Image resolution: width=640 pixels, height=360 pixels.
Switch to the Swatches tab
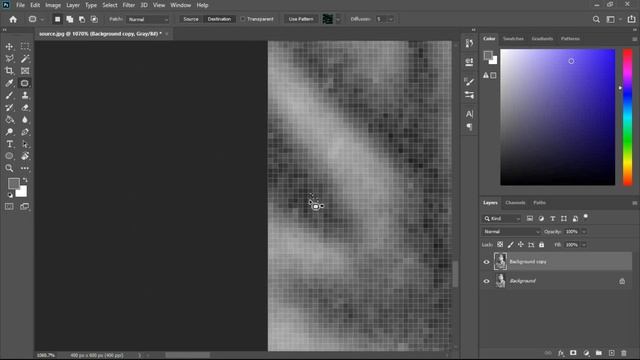tap(513, 38)
